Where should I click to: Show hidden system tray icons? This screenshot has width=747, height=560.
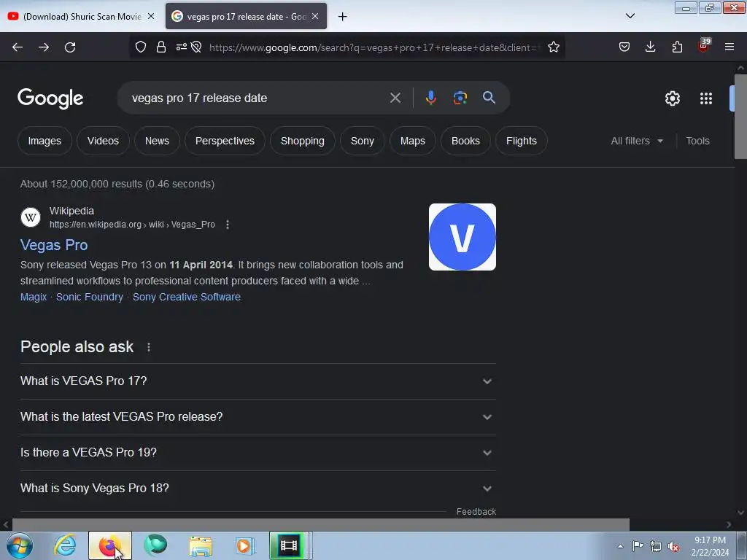point(620,546)
